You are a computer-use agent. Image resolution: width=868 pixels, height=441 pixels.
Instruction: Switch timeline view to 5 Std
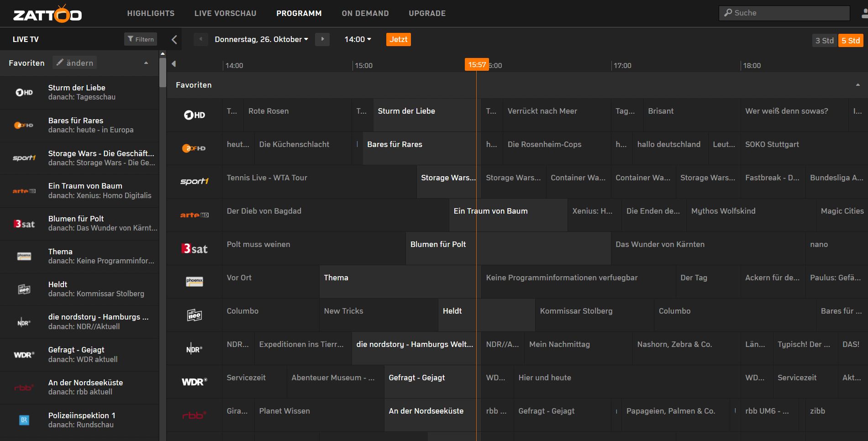pos(851,41)
